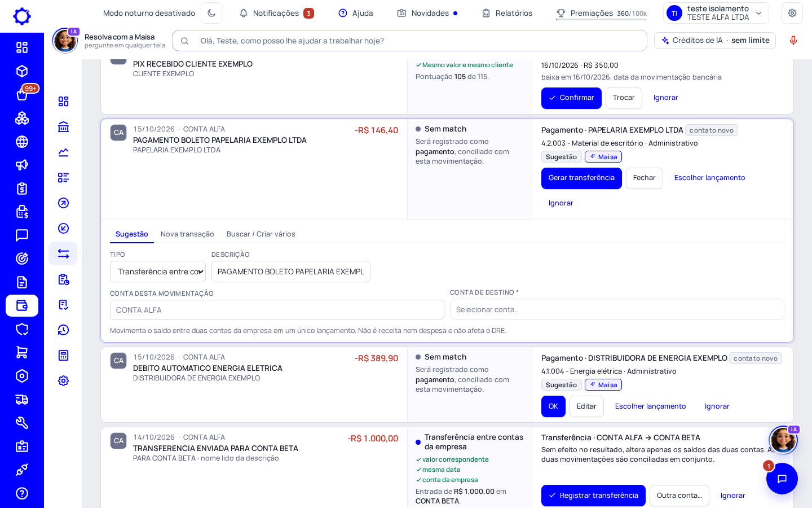The image size is (812, 508).
Task: Open the delivery truck icon in the blue sidebar
Action: (x=22, y=400)
